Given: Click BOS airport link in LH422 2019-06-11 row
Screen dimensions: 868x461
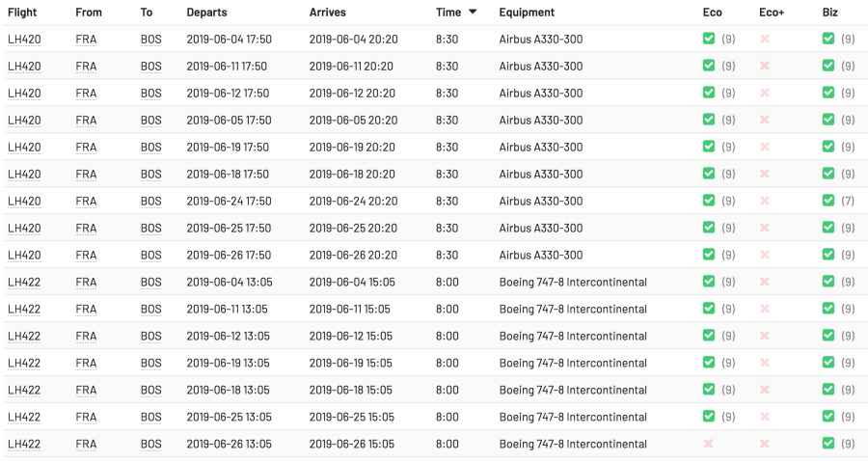Looking at the screenshot, I should [x=150, y=309].
